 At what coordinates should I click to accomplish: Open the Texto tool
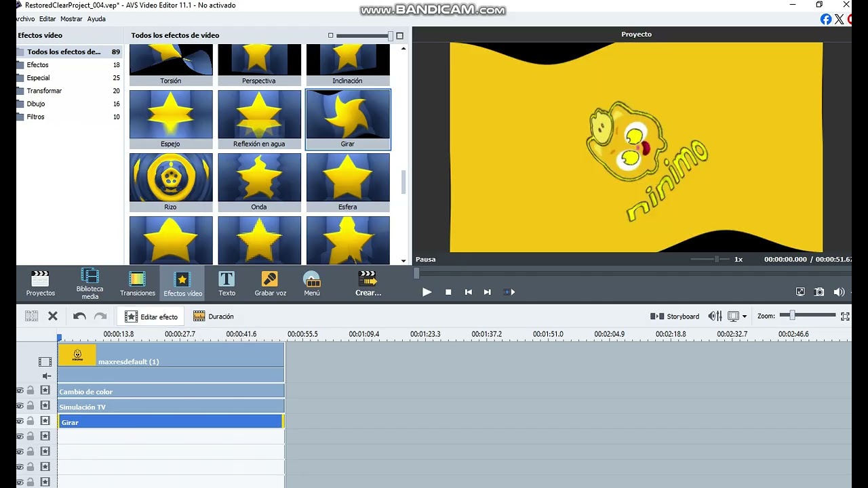coord(226,283)
